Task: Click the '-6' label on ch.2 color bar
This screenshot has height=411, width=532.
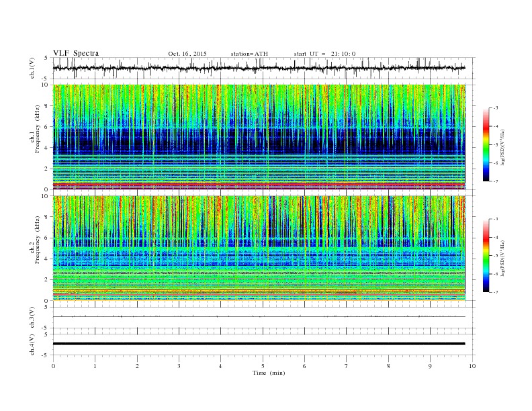Action: click(496, 274)
